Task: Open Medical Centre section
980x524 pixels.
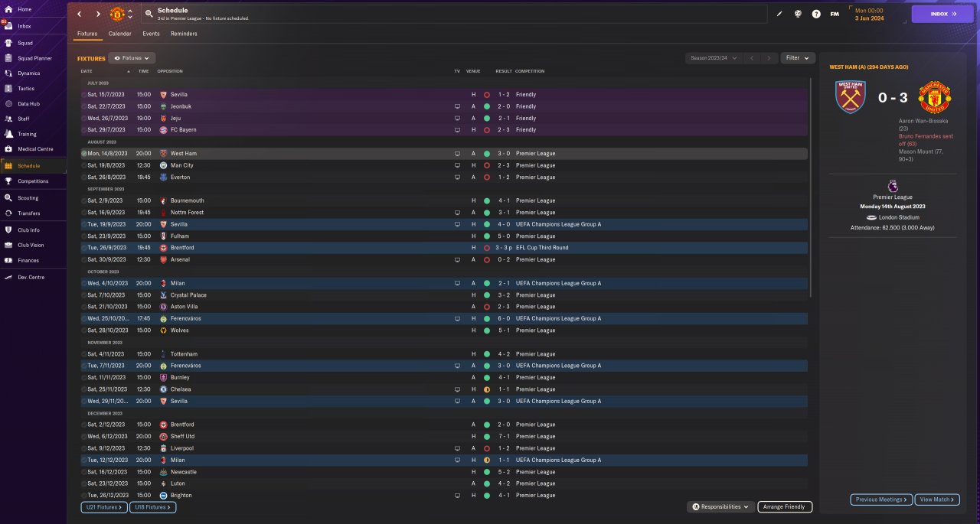Action: tap(34, 149)
